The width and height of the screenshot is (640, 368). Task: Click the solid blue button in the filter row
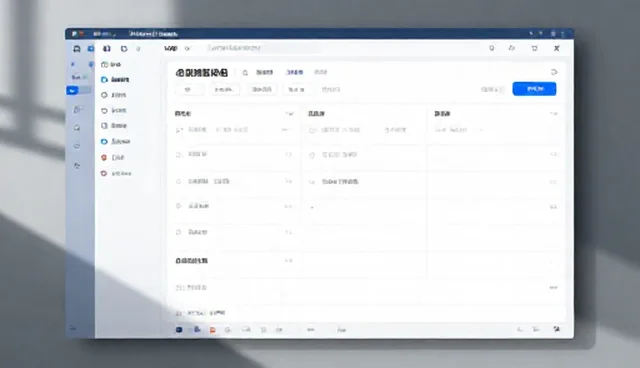(x=534, y=89)
